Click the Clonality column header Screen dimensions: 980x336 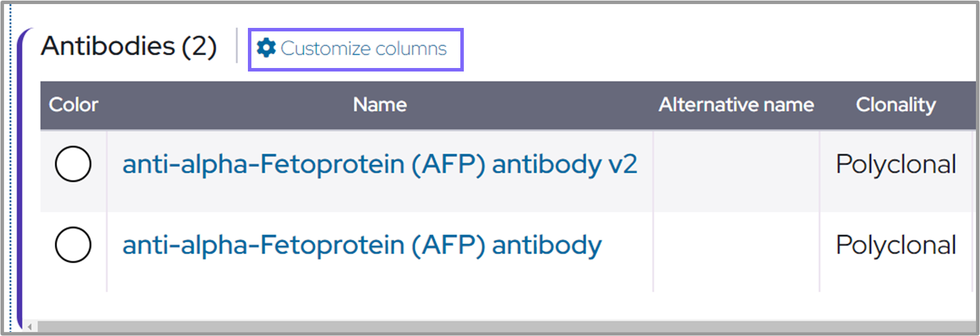[896, 105]
